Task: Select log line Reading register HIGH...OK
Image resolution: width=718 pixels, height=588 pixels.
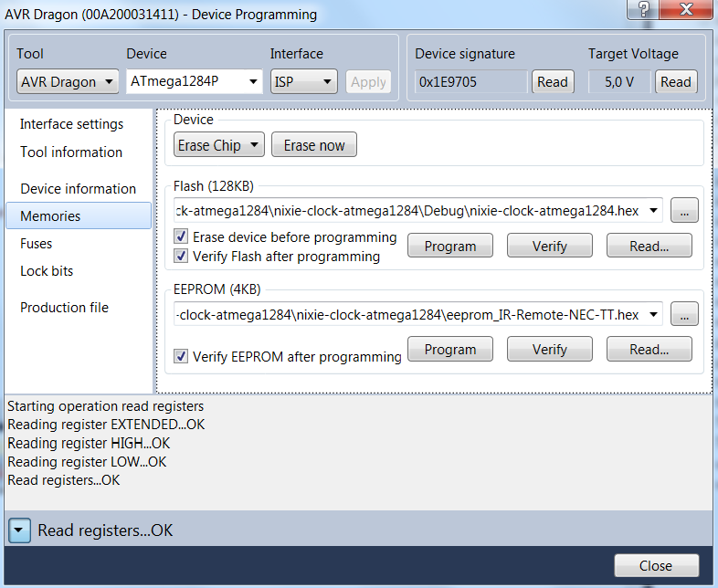Action: tap(89, 443)
